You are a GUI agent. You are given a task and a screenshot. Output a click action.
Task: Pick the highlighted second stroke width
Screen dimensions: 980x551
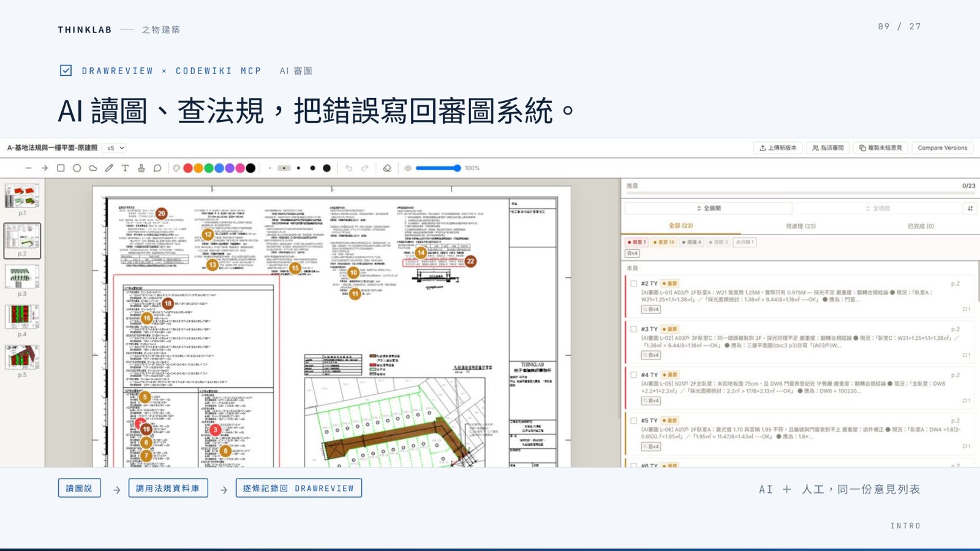pos(284,168)
